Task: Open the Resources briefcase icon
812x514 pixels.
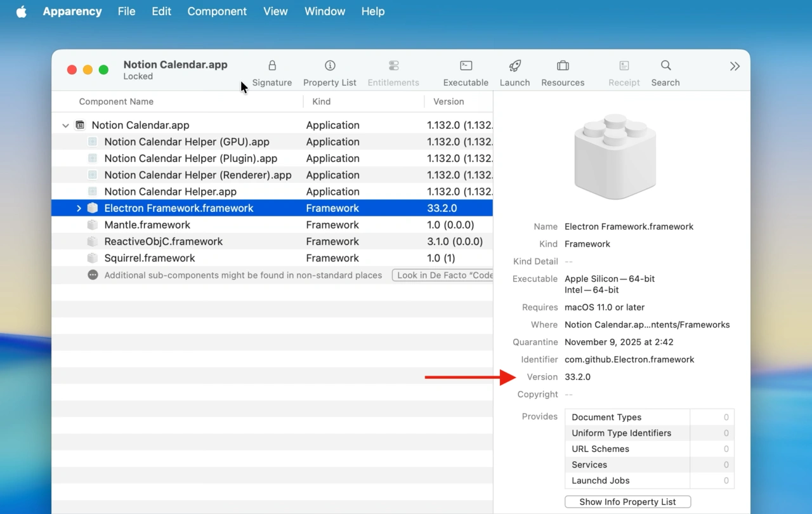Action: pos(563,66)
